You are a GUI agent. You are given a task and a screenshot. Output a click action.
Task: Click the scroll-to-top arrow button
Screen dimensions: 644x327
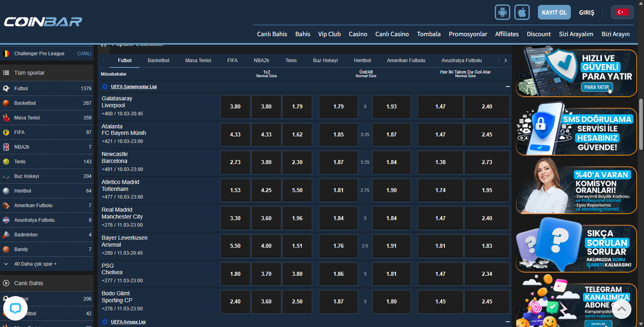click(621, 309)
